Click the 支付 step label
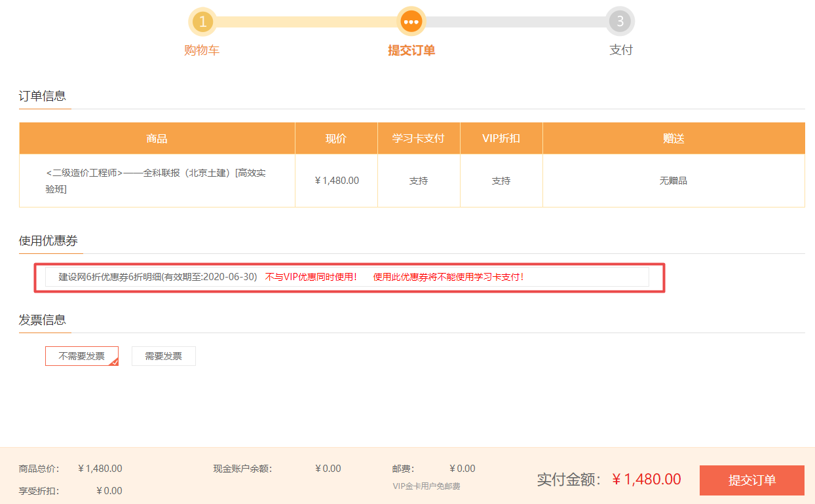This screenshot has height=504, width=815. pos(620,50)
